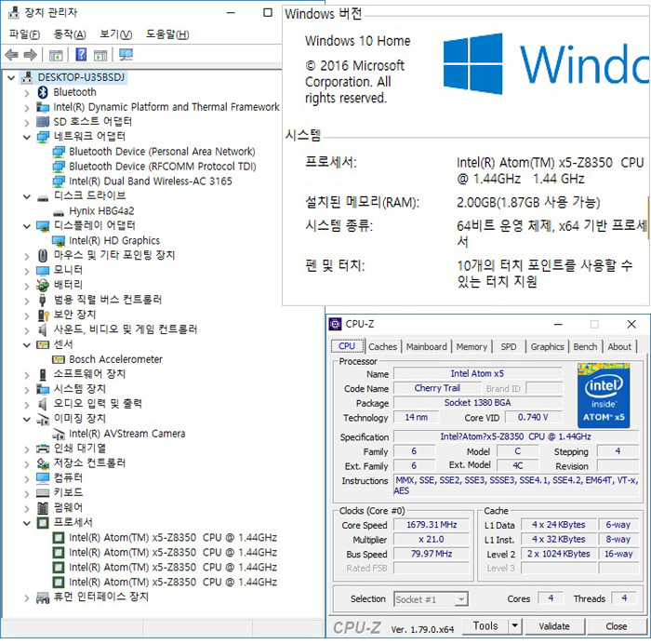Viewport: 651px width, 644px height.
Task: Expand the Bluetooth category node
Action: (x=26, y=92)
